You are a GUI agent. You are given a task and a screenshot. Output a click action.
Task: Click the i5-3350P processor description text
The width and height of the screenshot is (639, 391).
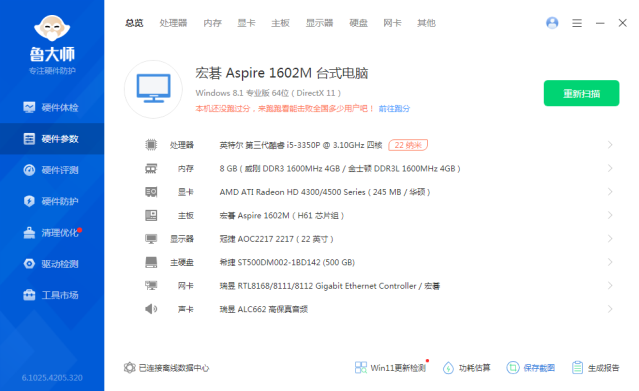pyautogui.click(x=301, y=145)
